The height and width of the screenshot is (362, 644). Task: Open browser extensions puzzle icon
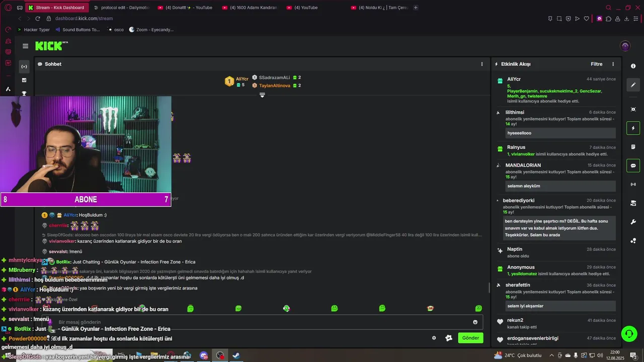pyautogui.click(x=608, y=19)
